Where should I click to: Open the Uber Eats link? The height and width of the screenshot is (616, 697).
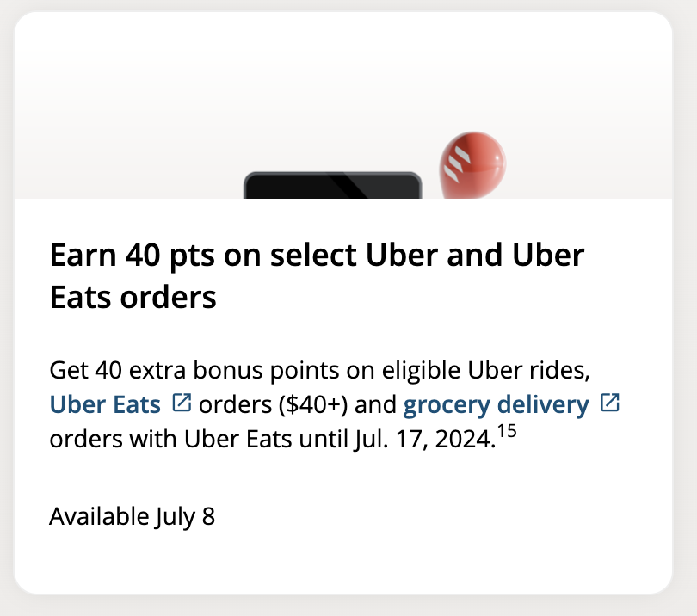[x=102, y=404]
